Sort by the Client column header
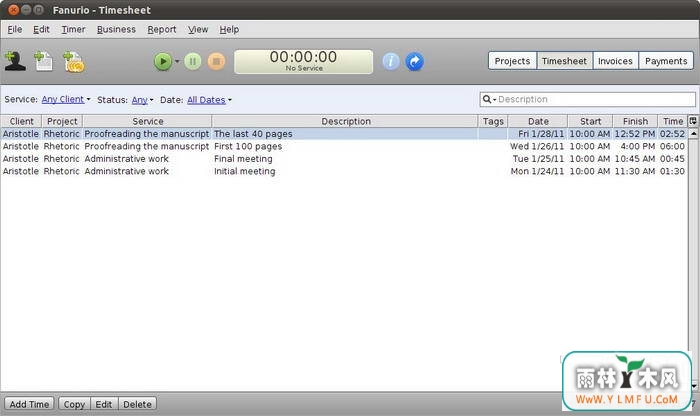 [x=21, y=121]
